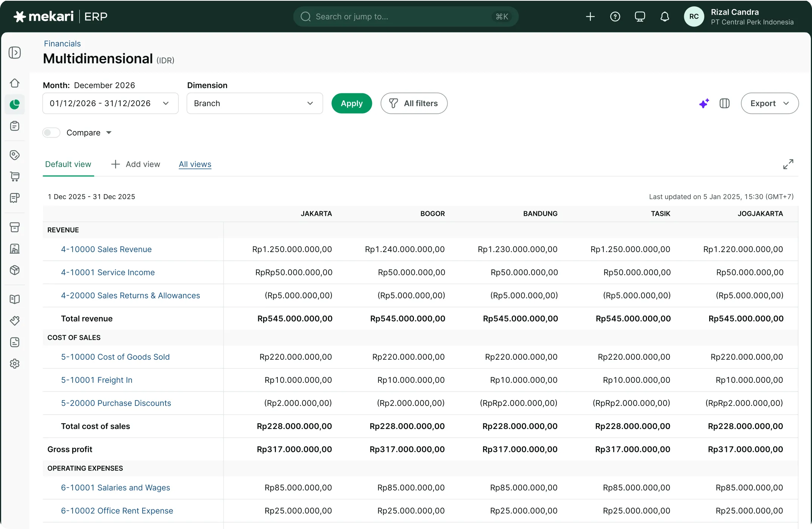The height and width of the screenshot is (529, 812).
Task: Open the Rizal Candra profile avatar
Action: tap(694, 17)
